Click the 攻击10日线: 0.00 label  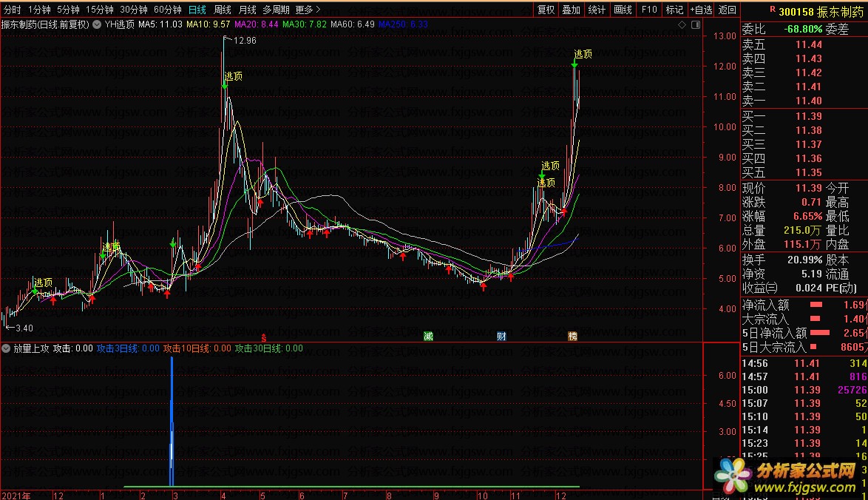point(197,348)
